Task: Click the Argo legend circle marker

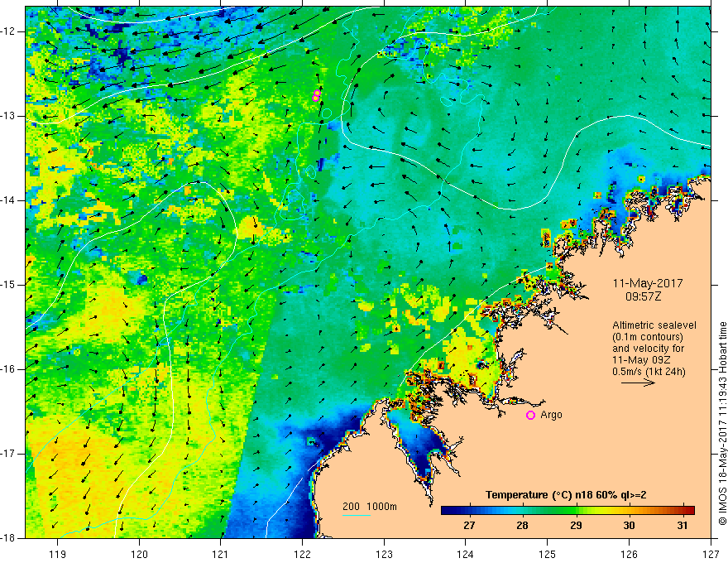Action: pyautogui.click(x=530, y=416)
